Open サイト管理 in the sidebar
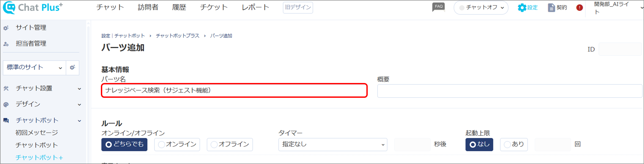Image resolution: width=644 pixels, height=164 pixels. tap(31, 27)
